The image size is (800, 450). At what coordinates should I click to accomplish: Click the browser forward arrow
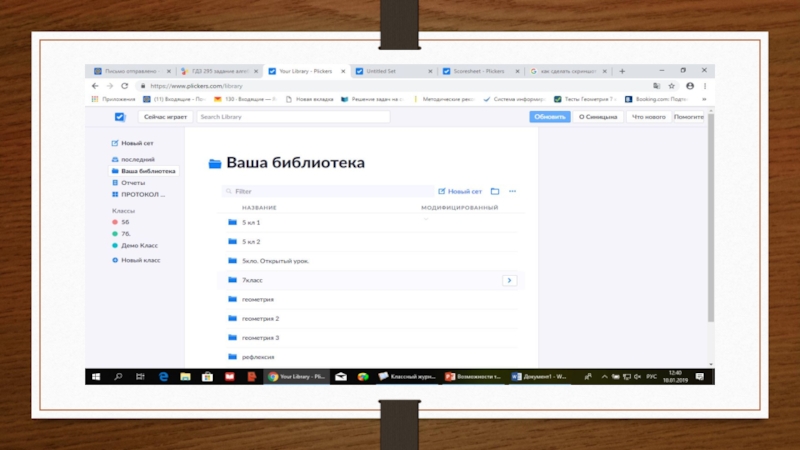point(110,86)
